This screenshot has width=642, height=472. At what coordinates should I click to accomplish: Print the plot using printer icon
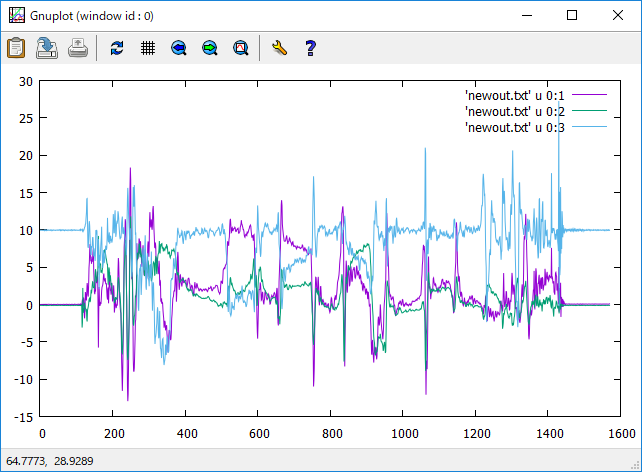[x=78, y=47]
